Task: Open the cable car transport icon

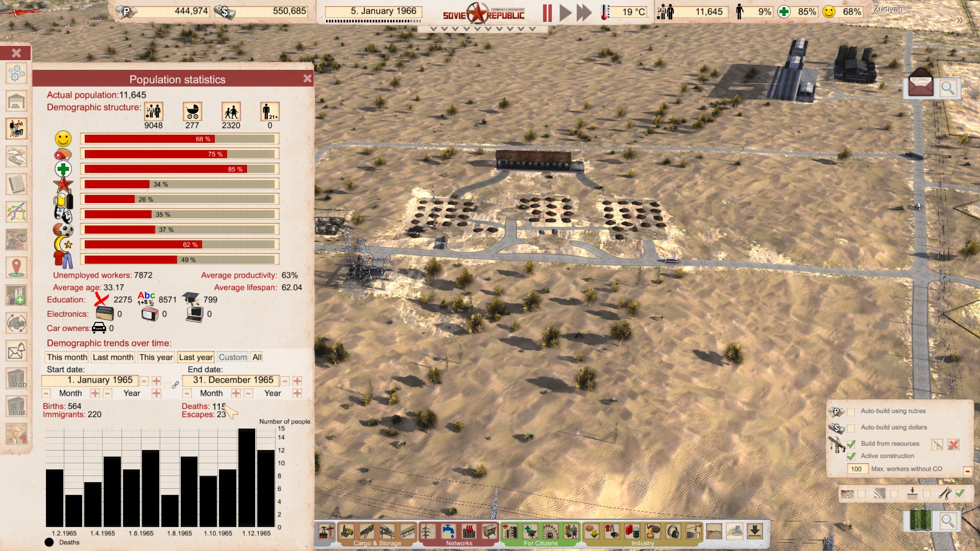Action: 326,532
